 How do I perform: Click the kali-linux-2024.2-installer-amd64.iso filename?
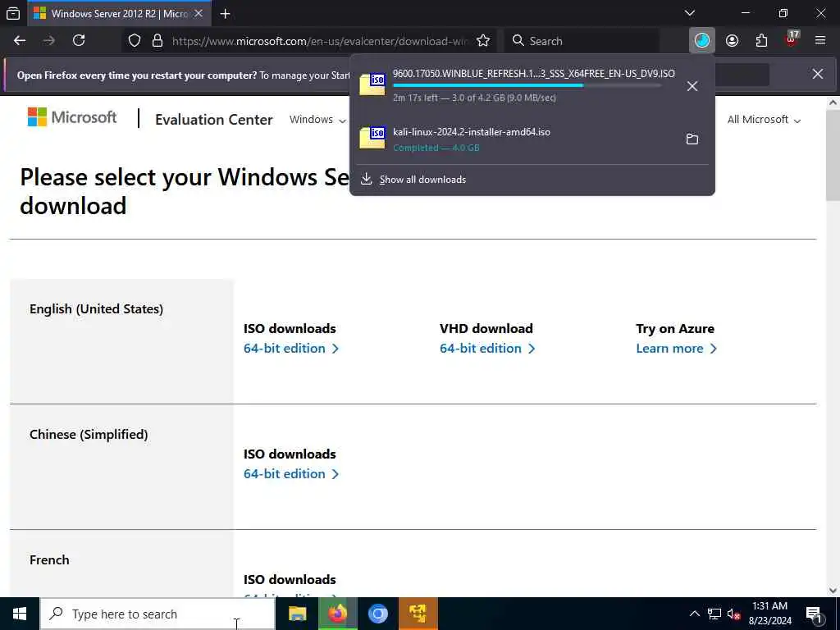[472, 132]
